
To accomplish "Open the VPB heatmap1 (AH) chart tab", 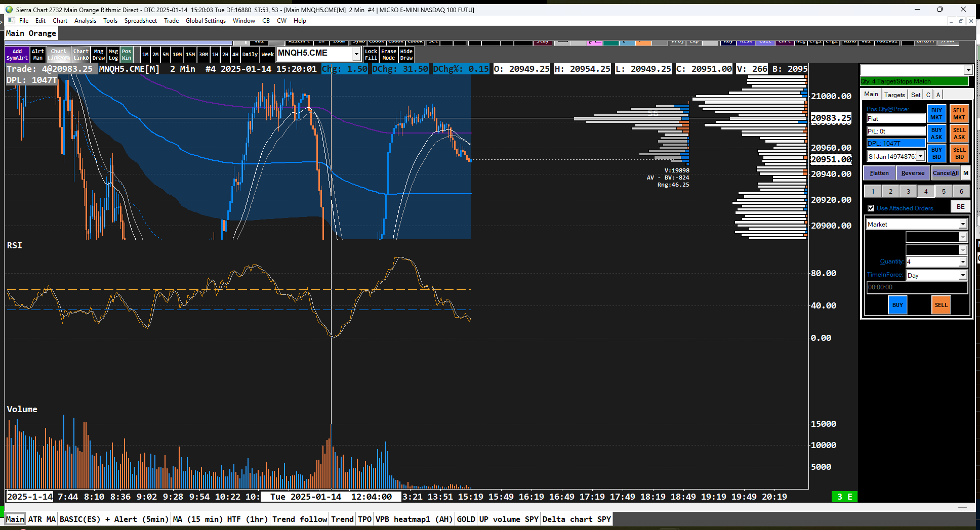I will tap(414, 519).
